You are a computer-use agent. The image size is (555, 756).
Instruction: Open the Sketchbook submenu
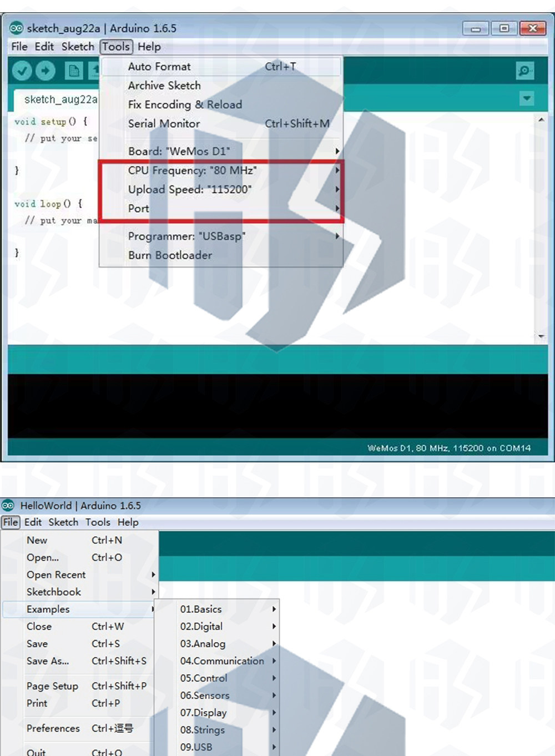click(x=80, y=592)
